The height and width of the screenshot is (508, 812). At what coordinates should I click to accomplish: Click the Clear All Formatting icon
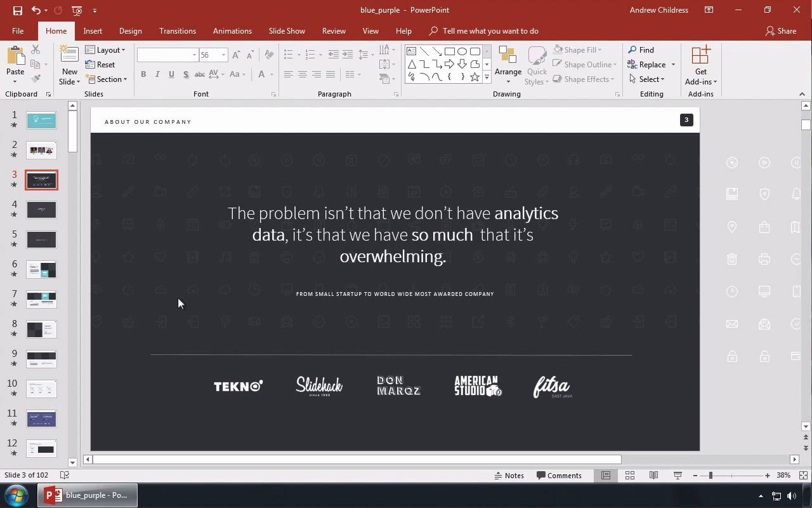(x=269, y=55)
